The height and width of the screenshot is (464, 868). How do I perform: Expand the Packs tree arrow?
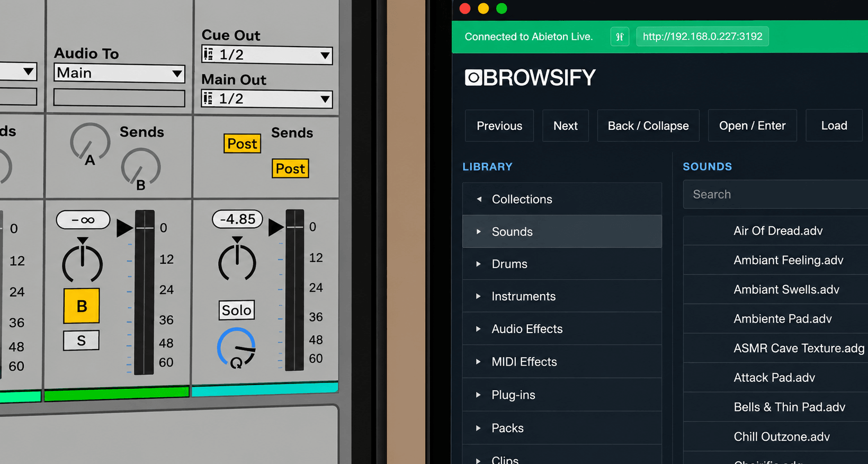point(479,428)
